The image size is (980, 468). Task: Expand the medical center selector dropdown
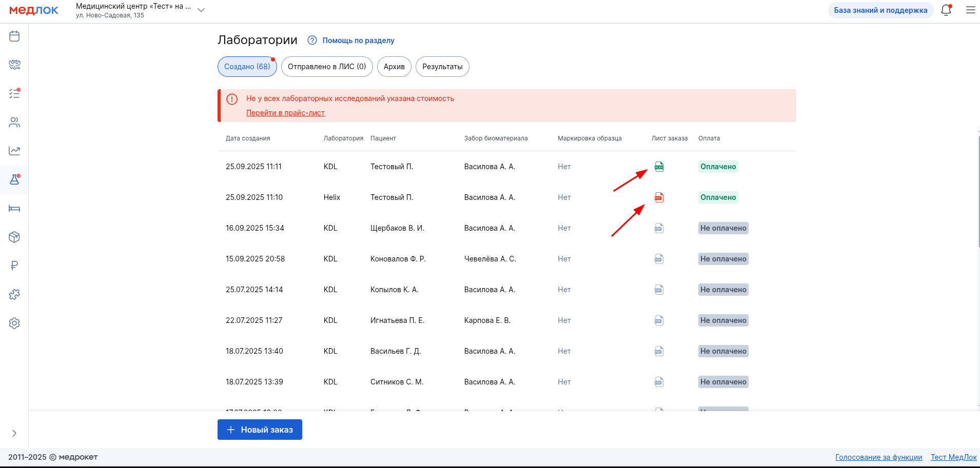[x=201, y=10]
